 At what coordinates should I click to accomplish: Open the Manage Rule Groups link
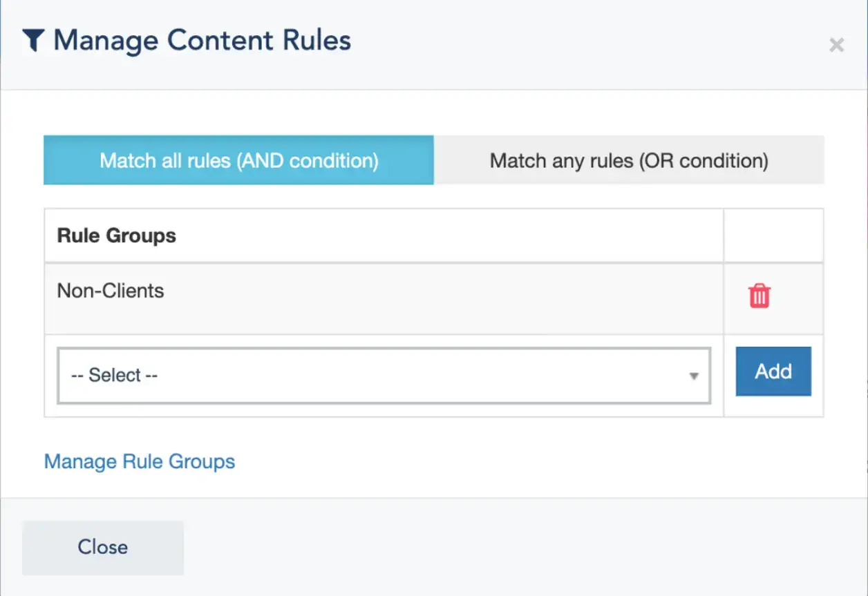[139, 461]
